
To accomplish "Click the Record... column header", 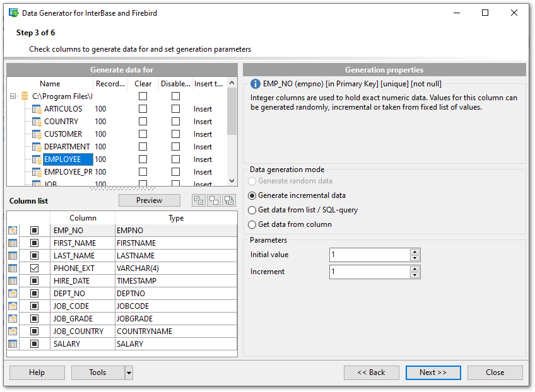I will pos(110,84).
